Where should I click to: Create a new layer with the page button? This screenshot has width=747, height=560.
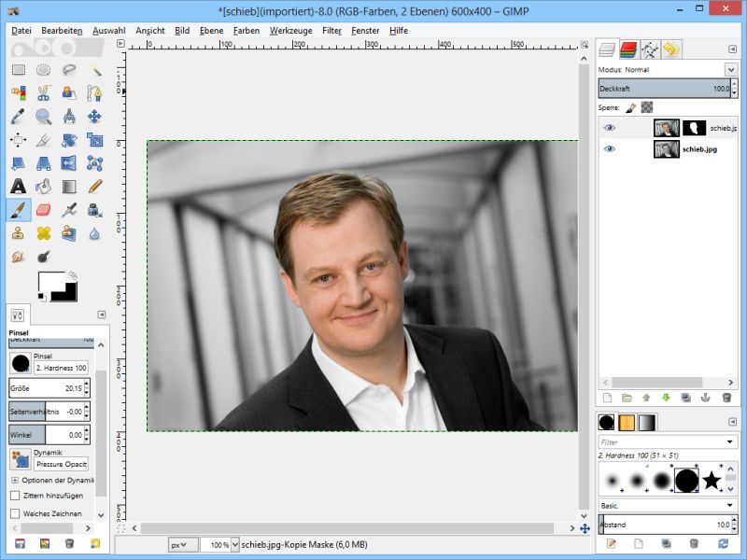coord(607,399)
